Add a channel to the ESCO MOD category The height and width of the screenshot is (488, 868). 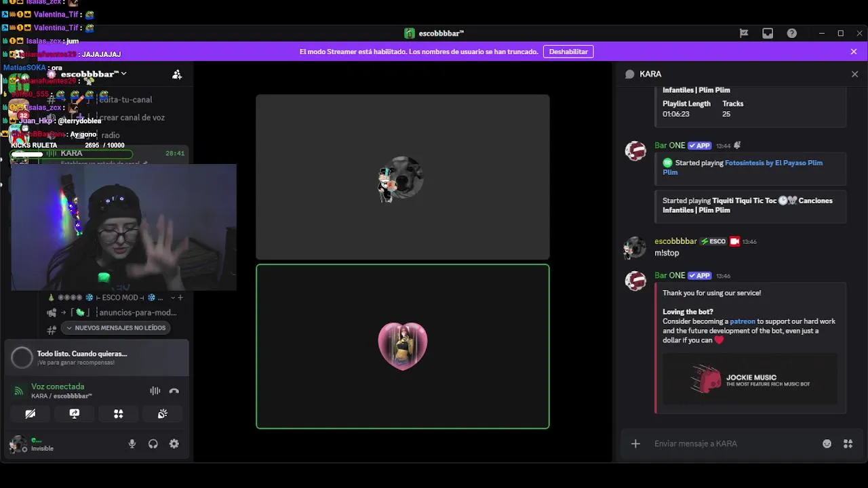(180, 298)
